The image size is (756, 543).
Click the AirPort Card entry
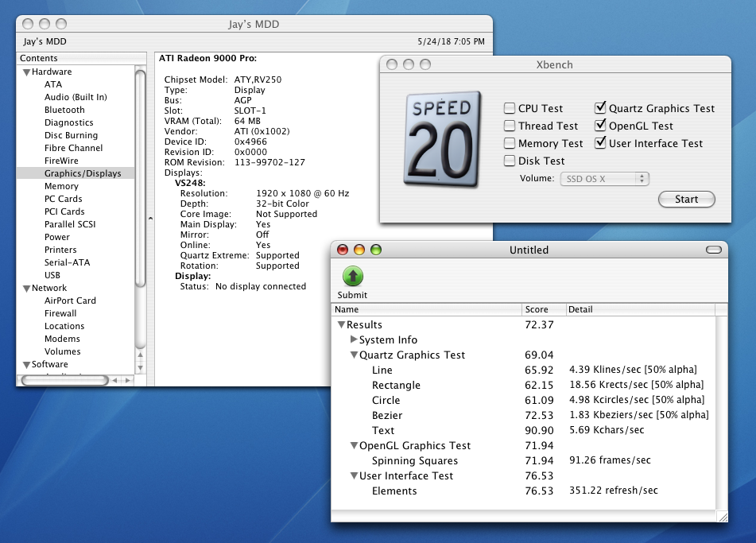coord(70,301)
